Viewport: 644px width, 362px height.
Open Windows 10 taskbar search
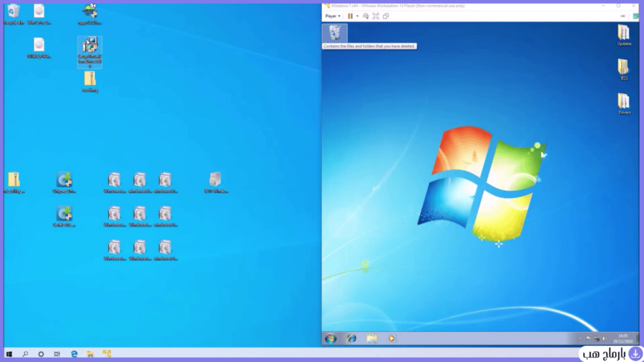pyautogui.click(x=25, y=354)
